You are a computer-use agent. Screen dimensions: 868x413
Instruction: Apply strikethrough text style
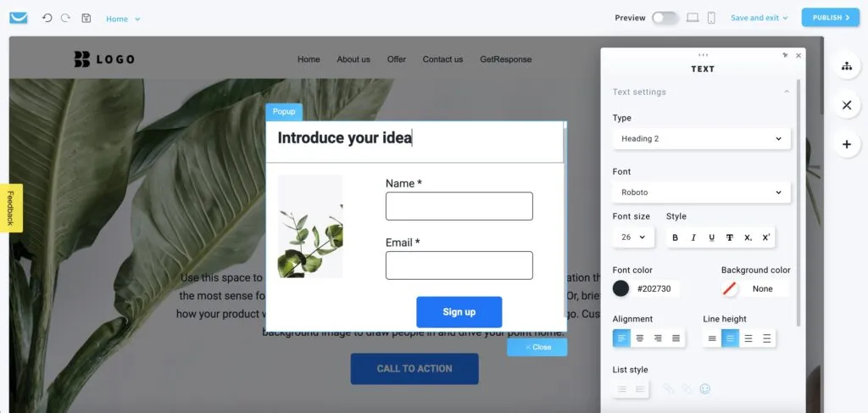(x=730, y=237)
